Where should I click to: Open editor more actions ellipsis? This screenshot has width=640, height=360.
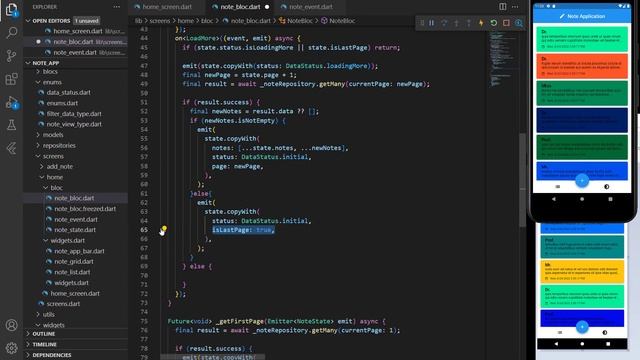coord(515,7)
